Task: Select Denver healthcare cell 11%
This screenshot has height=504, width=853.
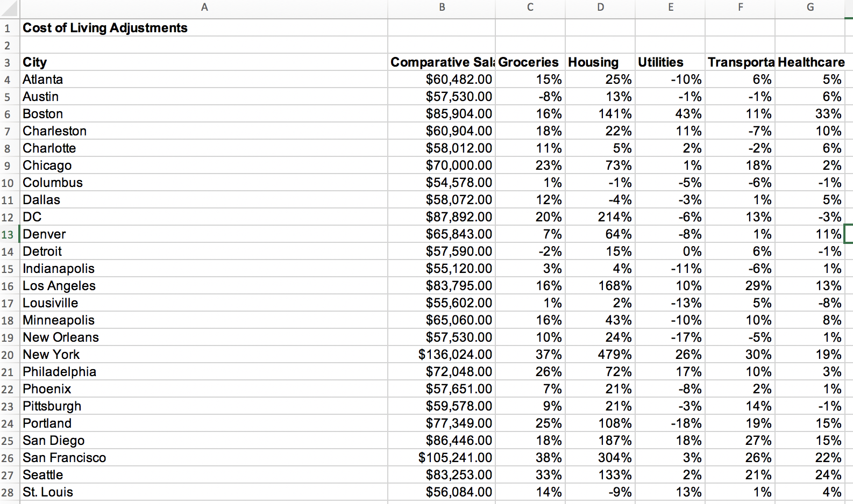Action: pos(810,234)
